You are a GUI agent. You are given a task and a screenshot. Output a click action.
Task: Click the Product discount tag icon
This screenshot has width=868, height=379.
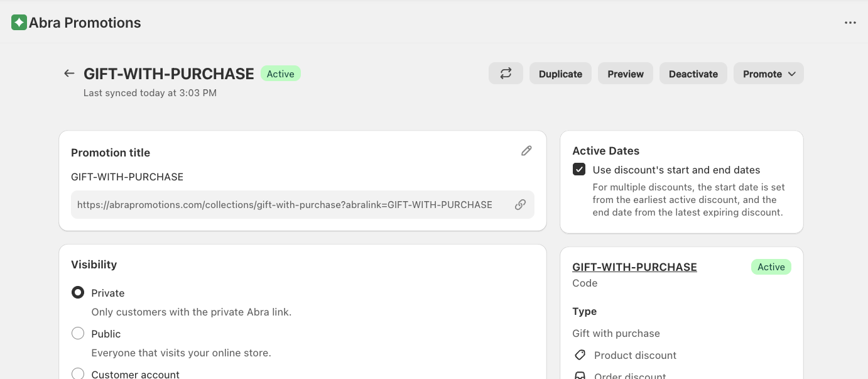[580, 354]
